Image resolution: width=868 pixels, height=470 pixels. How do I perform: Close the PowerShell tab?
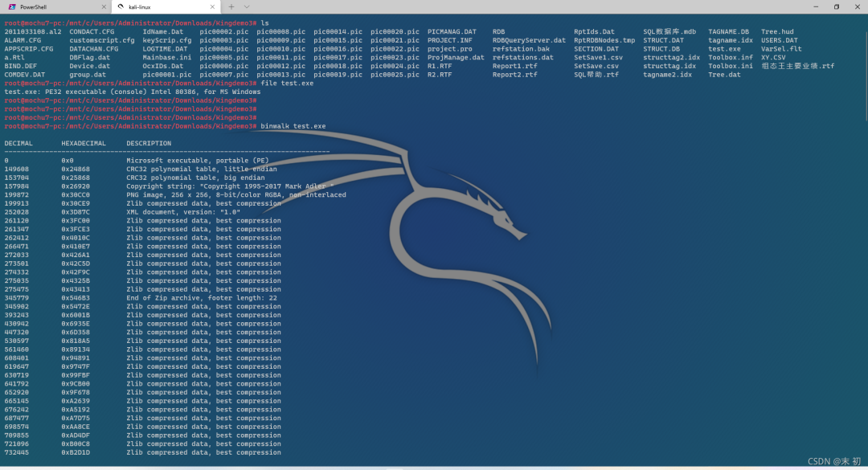104,6
